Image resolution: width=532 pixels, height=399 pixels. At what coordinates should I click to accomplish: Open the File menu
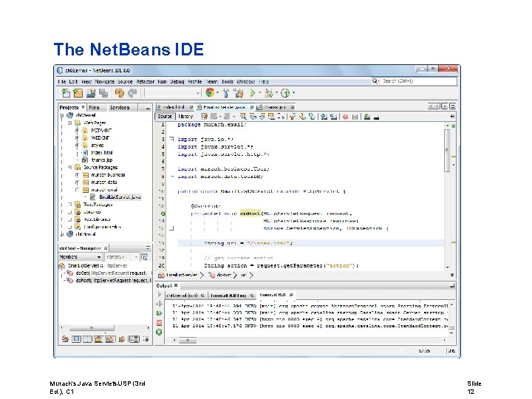click(62, 81)
